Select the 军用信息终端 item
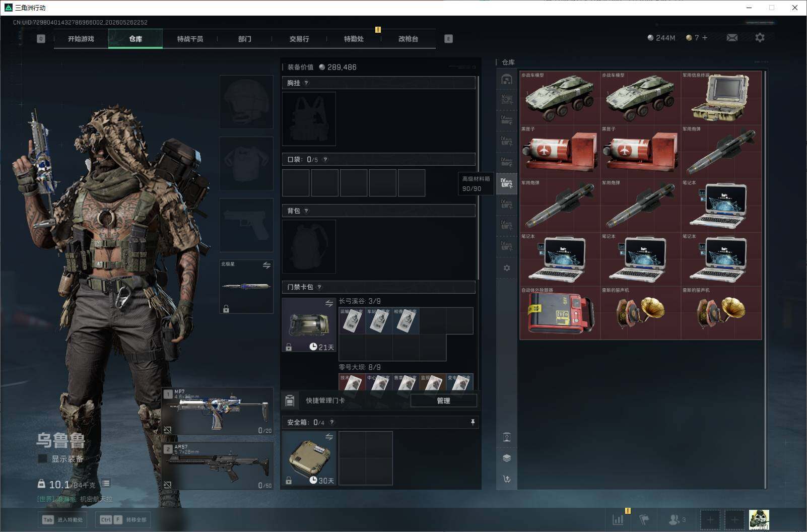This screenshot has width=807, height=532. pyautogui.click(x=721, y=98)
